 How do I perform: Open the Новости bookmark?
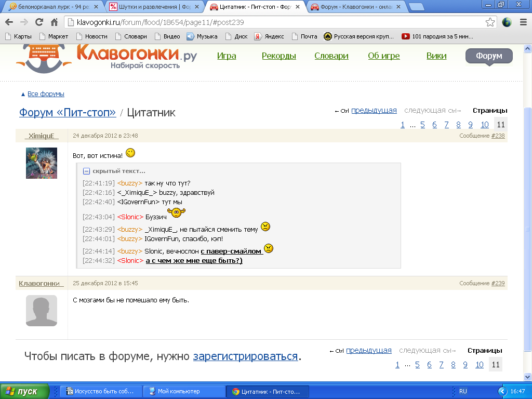pyautogui.click(x=92, y=36)
